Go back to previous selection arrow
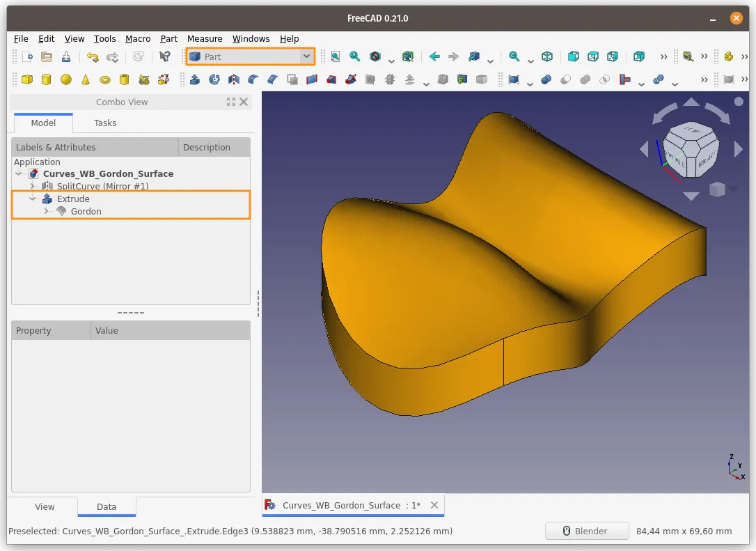 coord(434,56)
